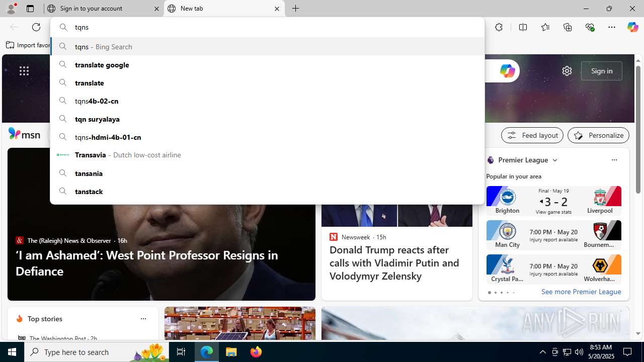Click the browser Refresh button

pos(36,27)
